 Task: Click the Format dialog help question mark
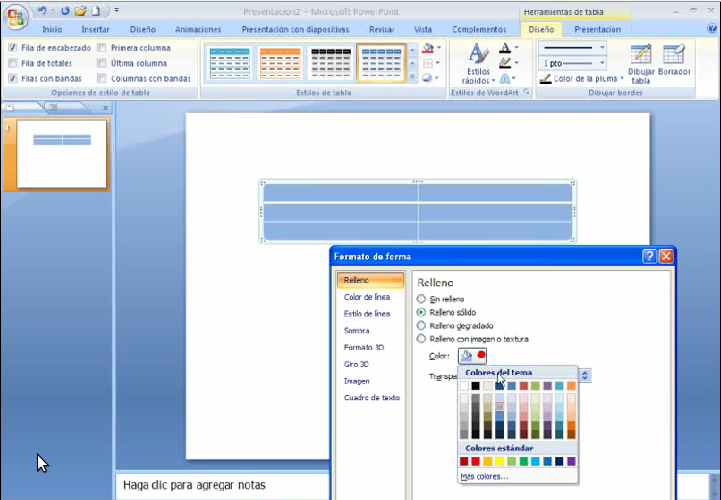pos(649,256)
